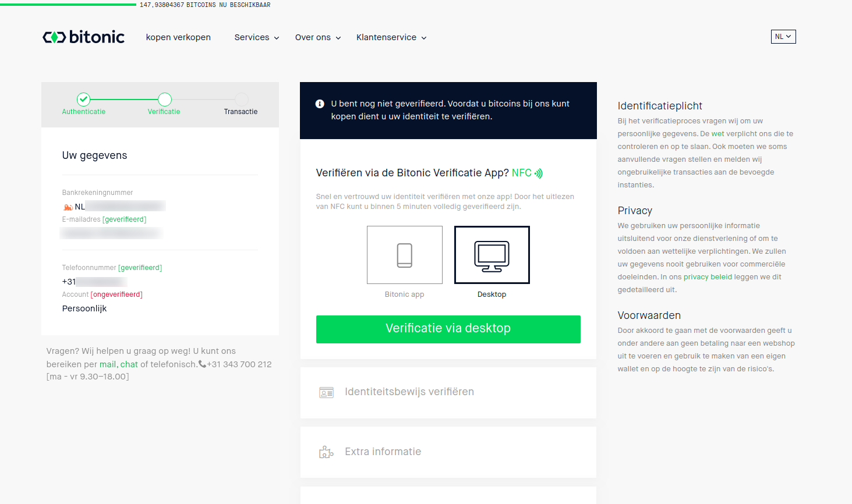Click the Bitonic app label

tap(405, 294)
